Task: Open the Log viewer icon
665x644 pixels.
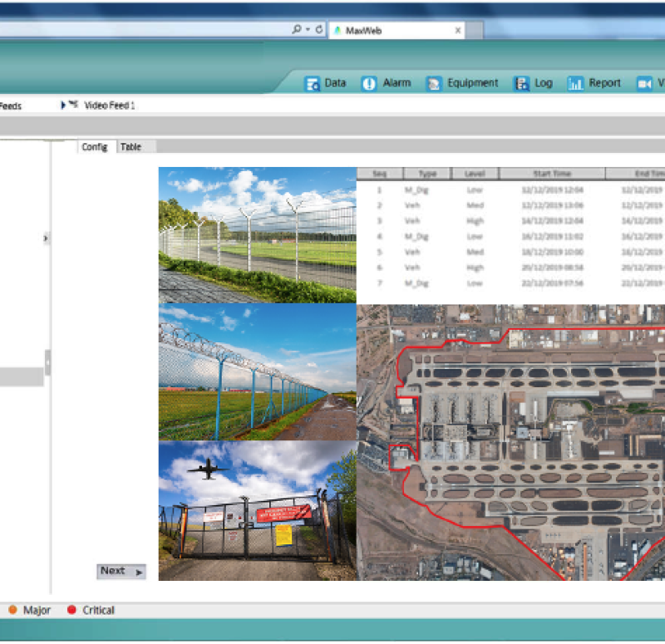Action: pos(522,84)
